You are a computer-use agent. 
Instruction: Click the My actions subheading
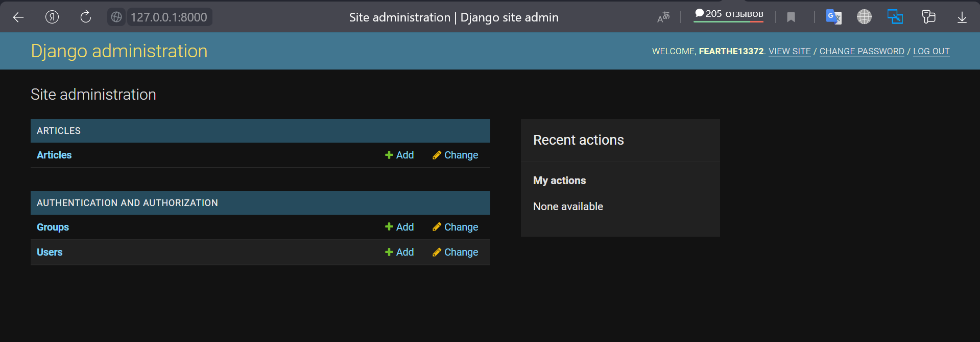(559, 180)
